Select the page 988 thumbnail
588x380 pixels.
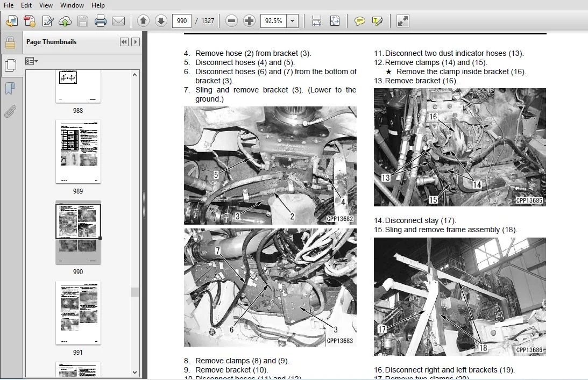[78, 86]
